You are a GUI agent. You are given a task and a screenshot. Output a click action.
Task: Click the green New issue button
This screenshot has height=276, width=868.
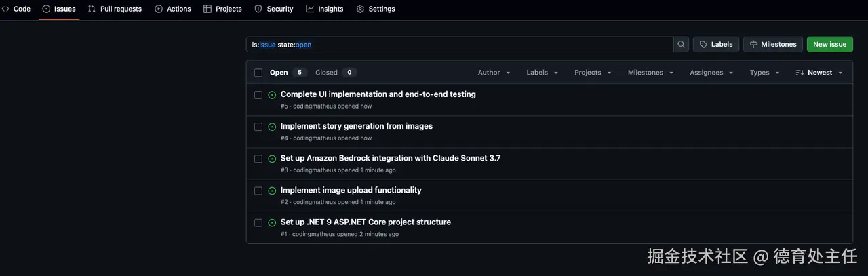point(829,45)
